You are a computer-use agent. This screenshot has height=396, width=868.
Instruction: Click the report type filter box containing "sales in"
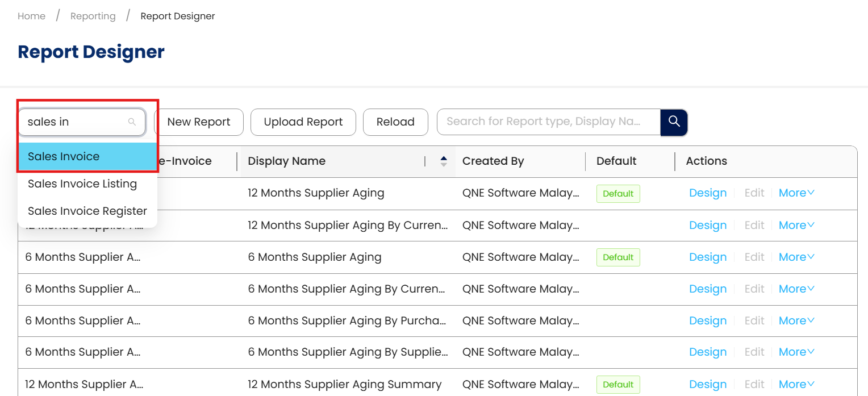tap(74, 122)
